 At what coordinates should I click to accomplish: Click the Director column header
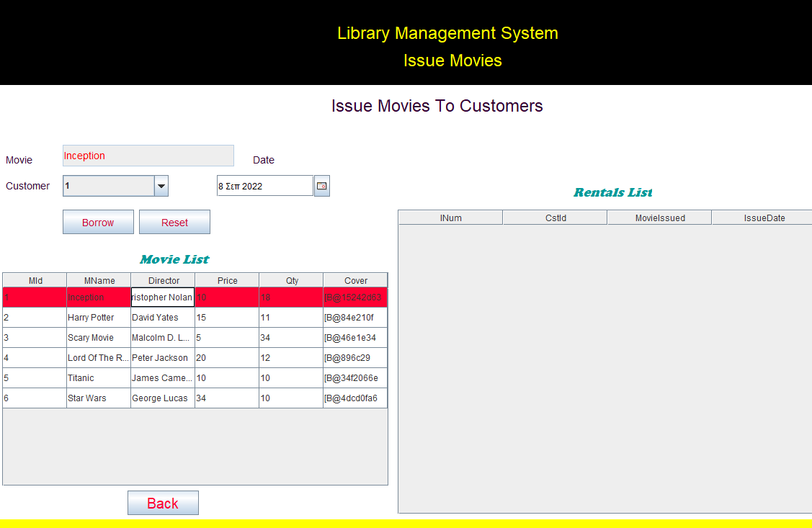tap(162, 280)
